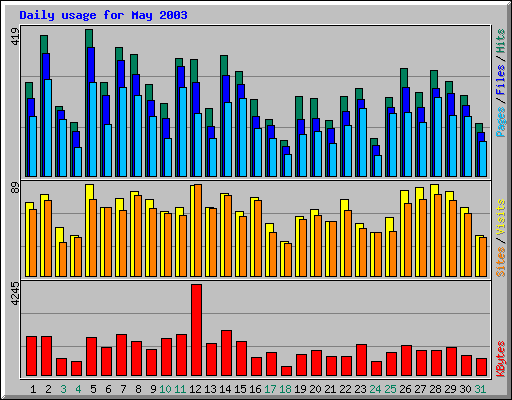Click the 'Daily usage for May 2003' title
The height and width of the screenshot is (400, 512).
103,15
